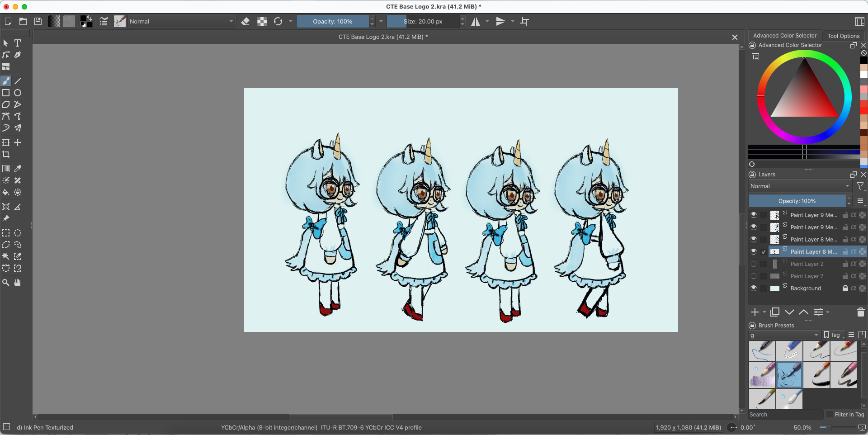Open reload brush preset dropdown arrow
This screenshot has height=435, width=868.
(x=291, y=21)
